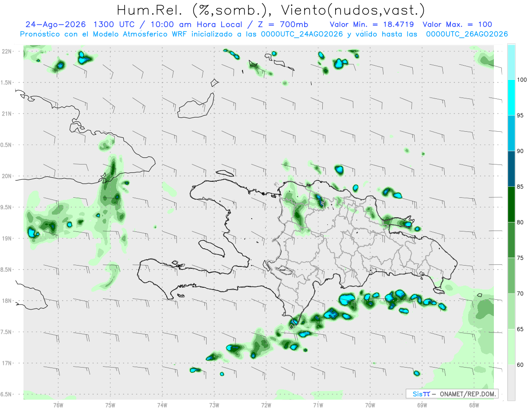
Task: Click the "71W" longitude label
Action: pos(318,405)
